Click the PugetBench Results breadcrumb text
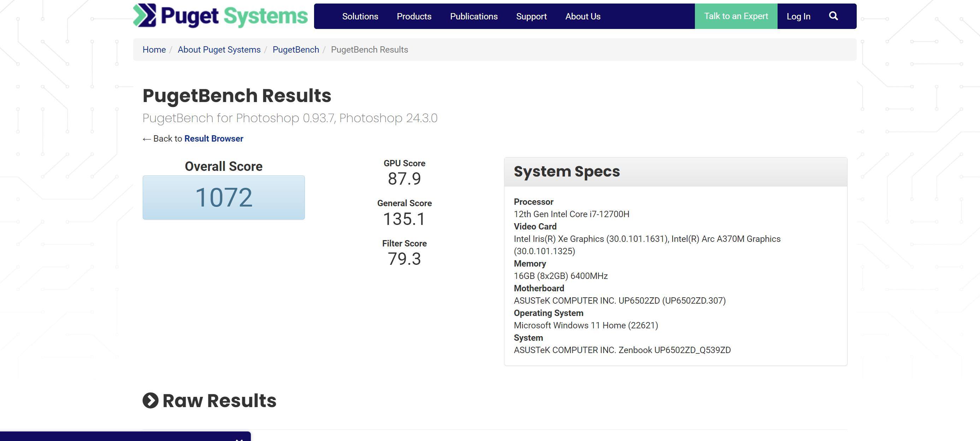Viewport: 980px width, 441px height. (x=369, y=50)
